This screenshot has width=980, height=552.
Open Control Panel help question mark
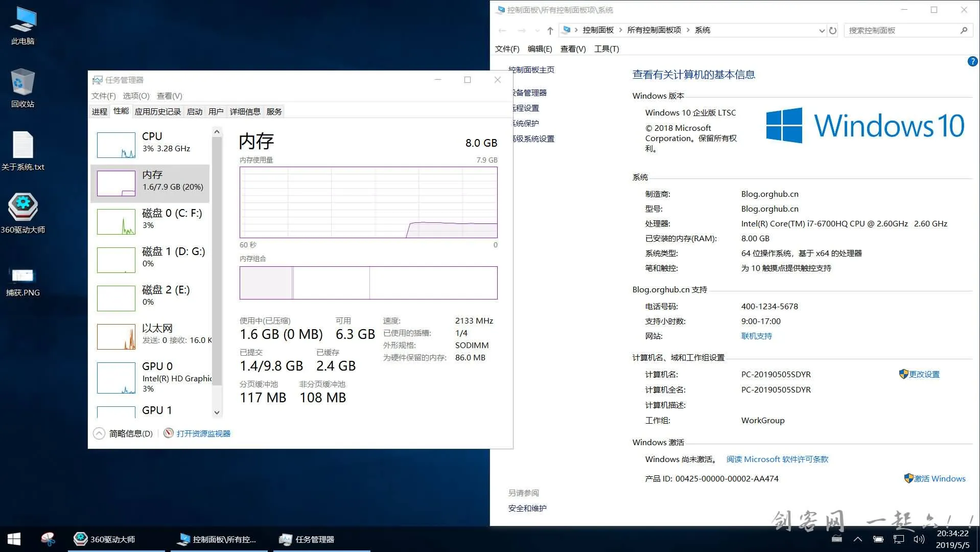coord(972,61)
